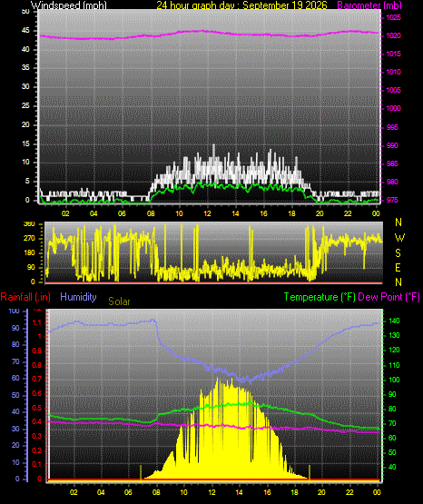423x504 pixels.
Task: Click the Dew Point (°F) legend label
Action: 389,297
